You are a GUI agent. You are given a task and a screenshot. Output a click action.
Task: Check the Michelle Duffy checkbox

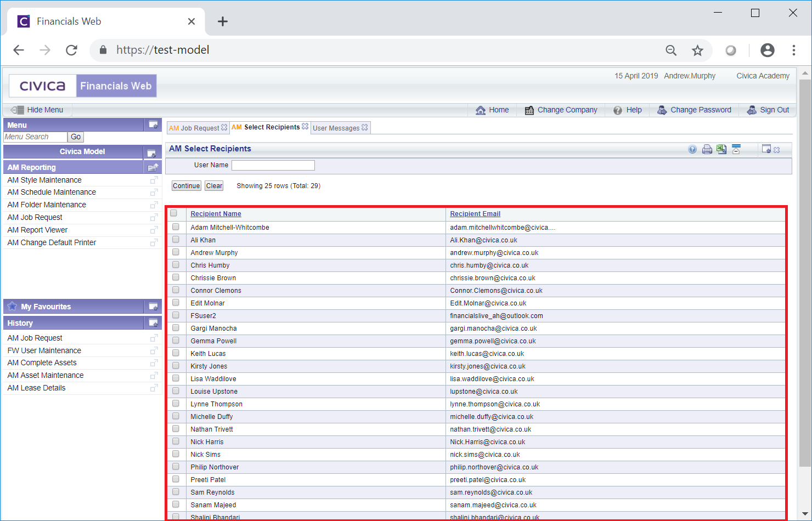pos(176,416)
